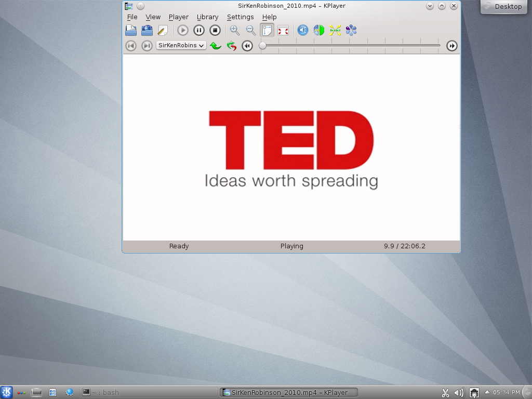Image resolution: width=532 pixels, height=399 pixels.
Task: Show the brightness control yellow rays icon
Action: [x=335, y=30]
